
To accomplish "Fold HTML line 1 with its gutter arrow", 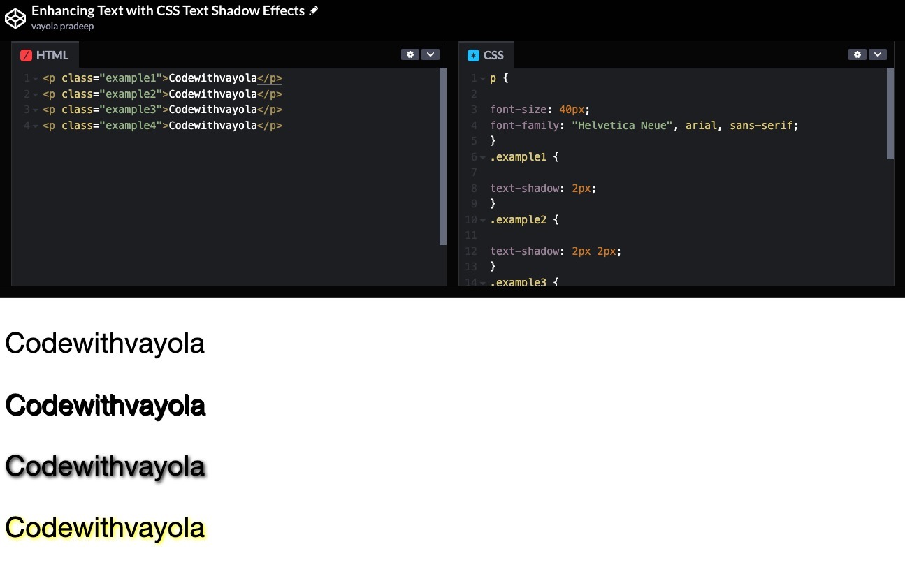I will (36, 79).
